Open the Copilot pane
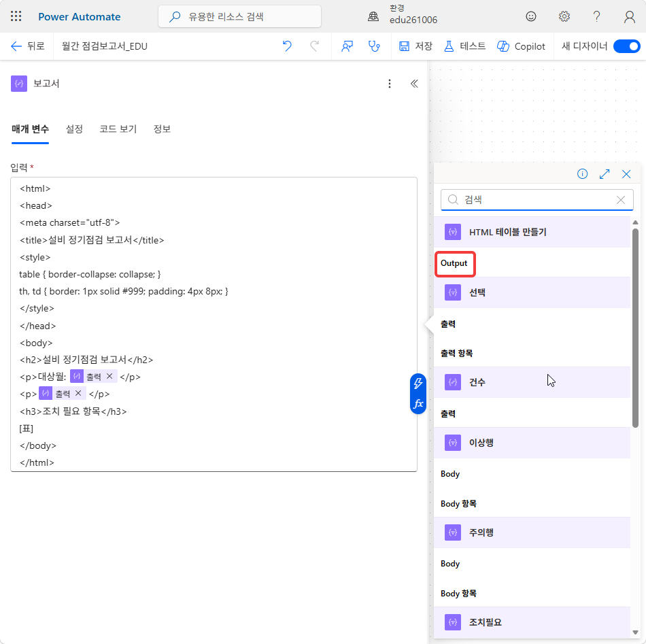Screen dimensions: 646x644 pos(521,46)
